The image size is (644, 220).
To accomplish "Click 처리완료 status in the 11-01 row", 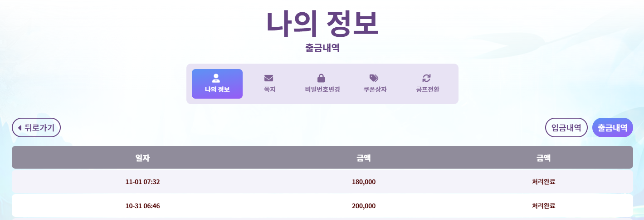I will (x=543, y=182).
